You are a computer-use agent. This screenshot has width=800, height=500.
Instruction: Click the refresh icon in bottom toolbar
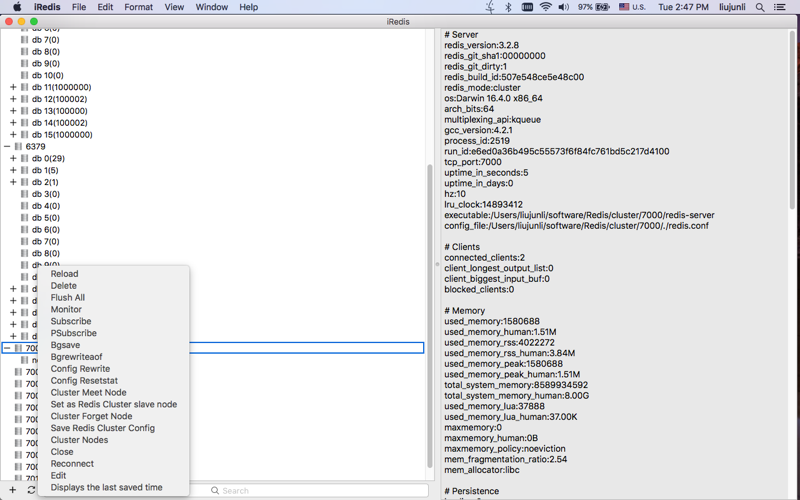31,490
